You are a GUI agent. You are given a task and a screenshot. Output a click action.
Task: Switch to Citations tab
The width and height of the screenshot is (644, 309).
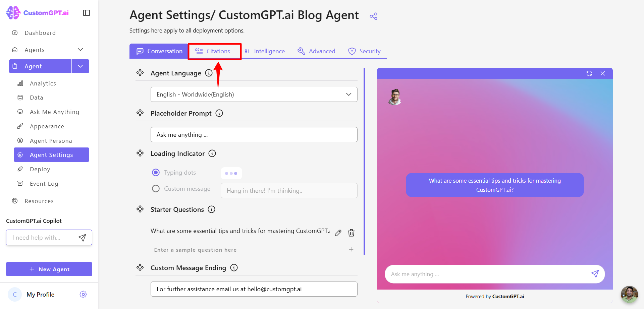tap(214, 51)
